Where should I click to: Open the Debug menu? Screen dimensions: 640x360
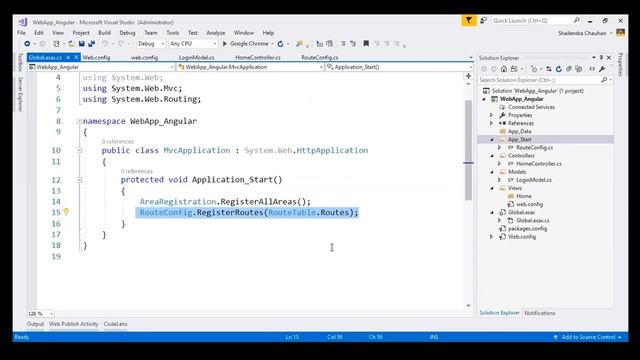tap(127, 33)
